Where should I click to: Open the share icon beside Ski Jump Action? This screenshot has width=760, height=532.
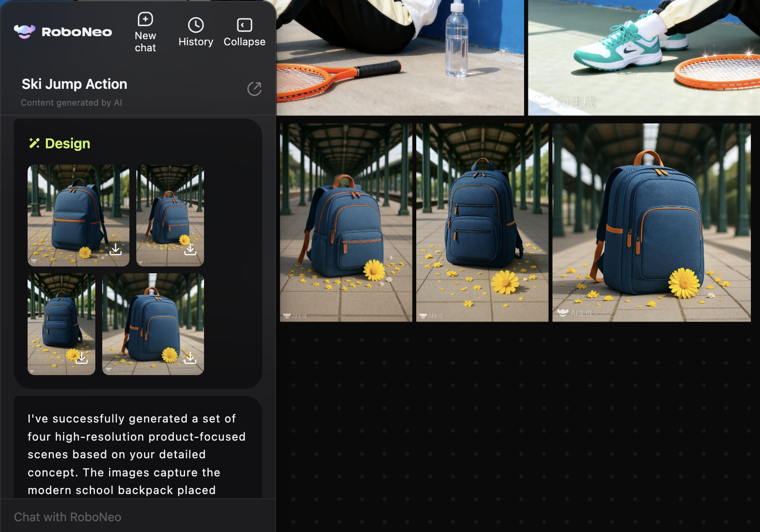(x=254, y=89)
